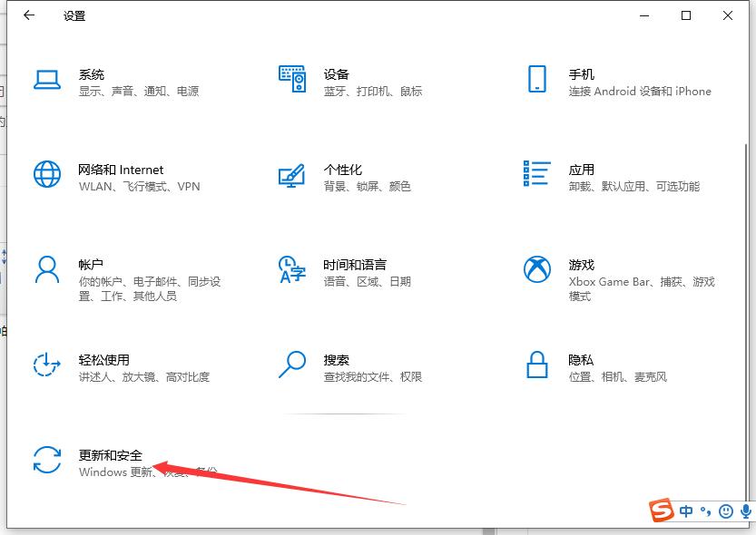Click the Sogou microphone voice input icon
Image resolution: width=756 pixels, height=535 pixels.
pos(746,511)
